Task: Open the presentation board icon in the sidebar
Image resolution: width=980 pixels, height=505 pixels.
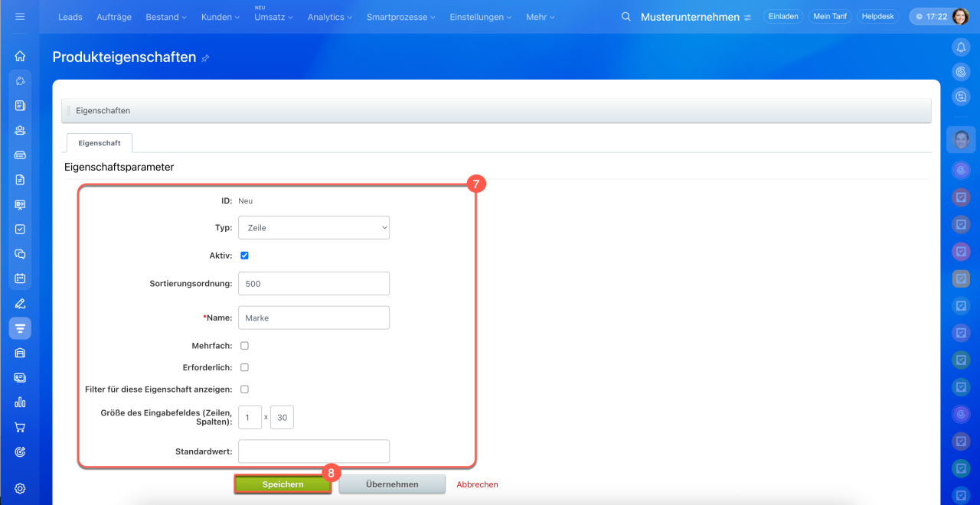Action: (20, 204)
